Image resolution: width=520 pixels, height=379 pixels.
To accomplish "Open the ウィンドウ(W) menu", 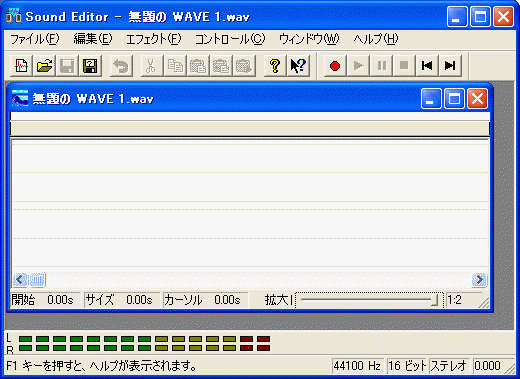I will 309,39.
